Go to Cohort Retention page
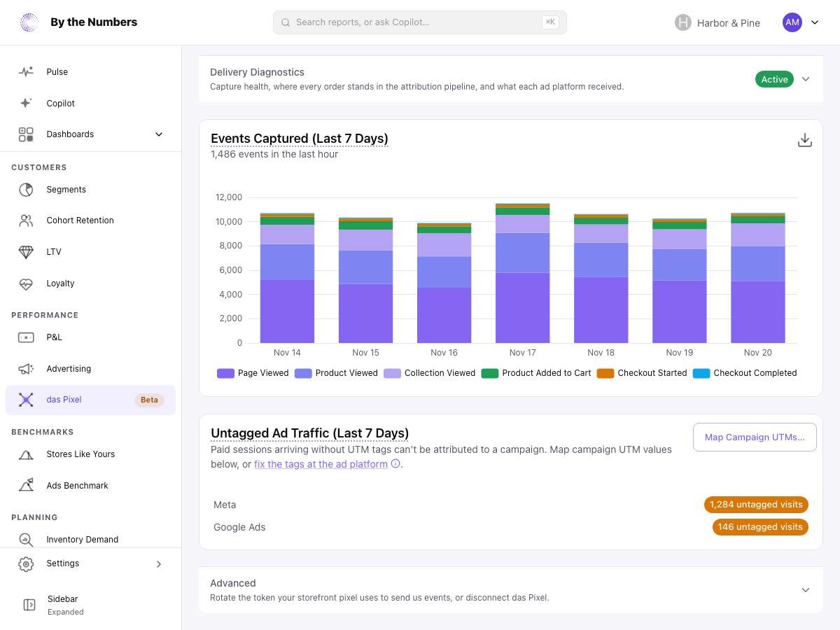 pyautogui.click(x=91, y=220)
